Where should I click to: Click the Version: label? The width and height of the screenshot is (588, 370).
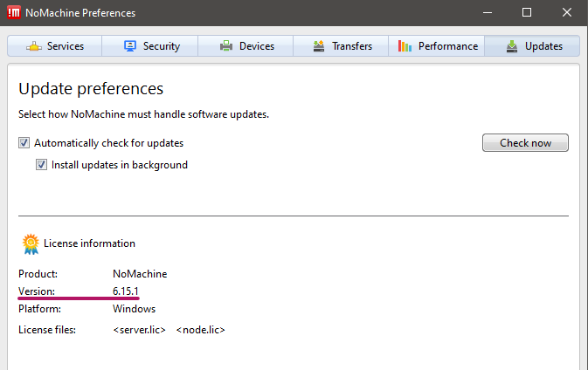tap(37, 291)
